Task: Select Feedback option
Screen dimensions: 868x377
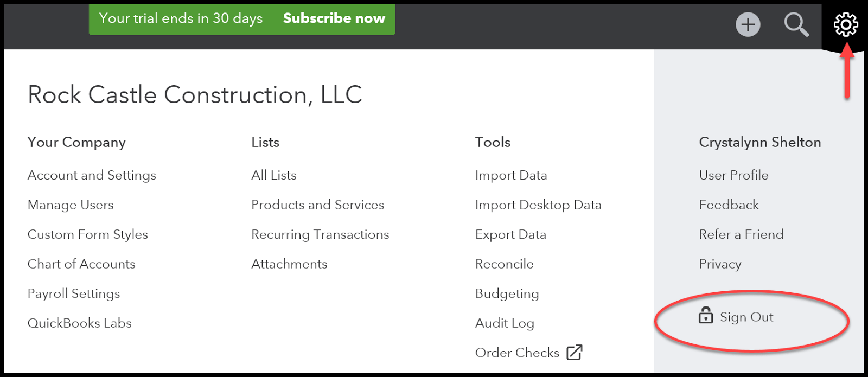Action: click(729, 205)
